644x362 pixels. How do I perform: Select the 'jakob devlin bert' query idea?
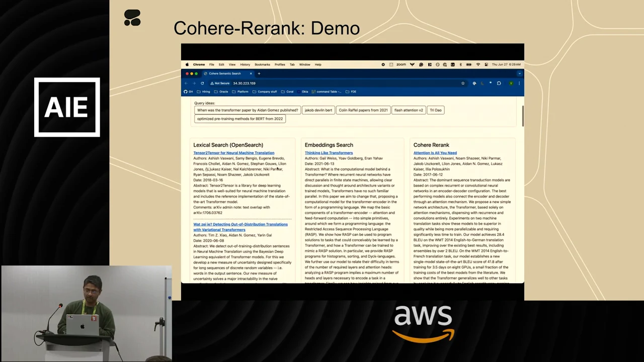318,110
